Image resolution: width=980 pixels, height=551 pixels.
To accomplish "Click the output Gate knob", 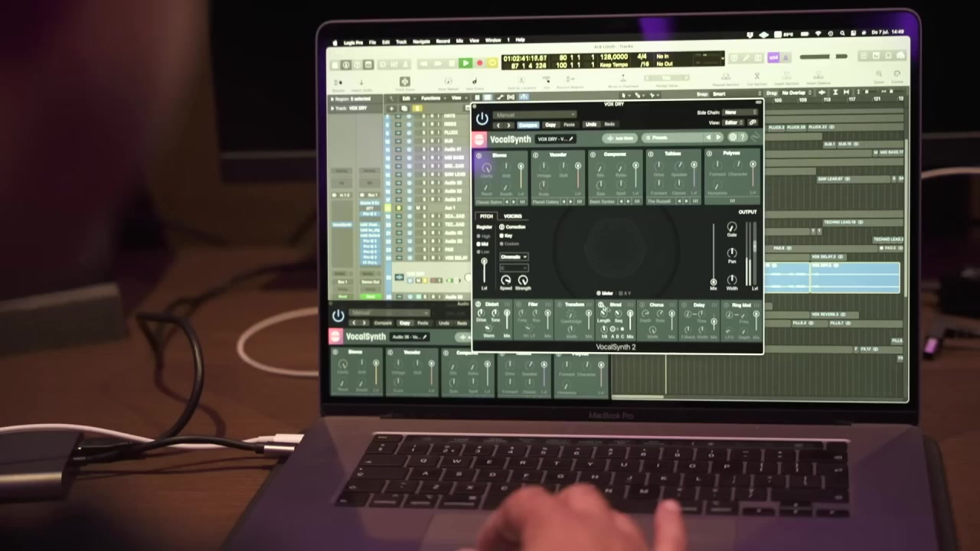I will (x=732, y=227).
